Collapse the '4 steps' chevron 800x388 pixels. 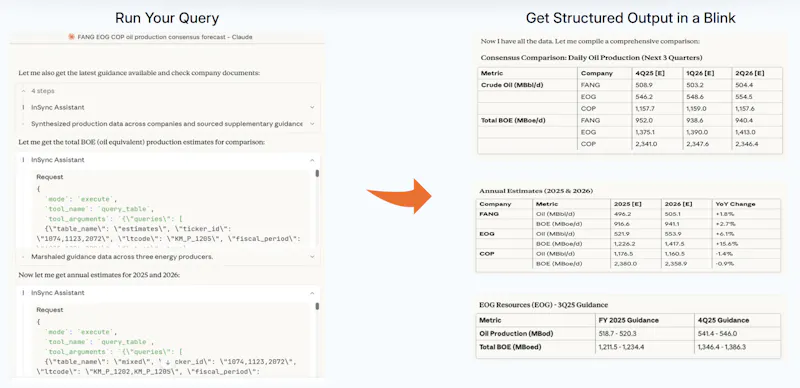(x=23, y=91)
